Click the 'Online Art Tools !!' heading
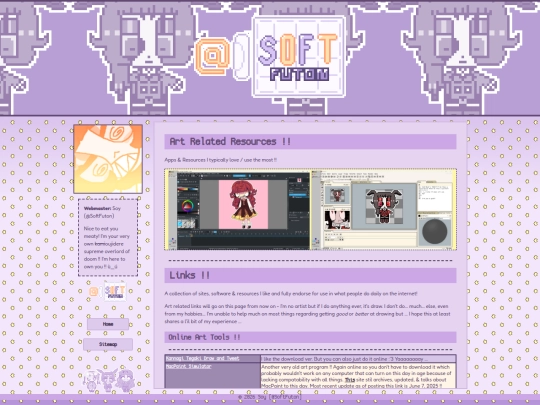 click(310, 337)
